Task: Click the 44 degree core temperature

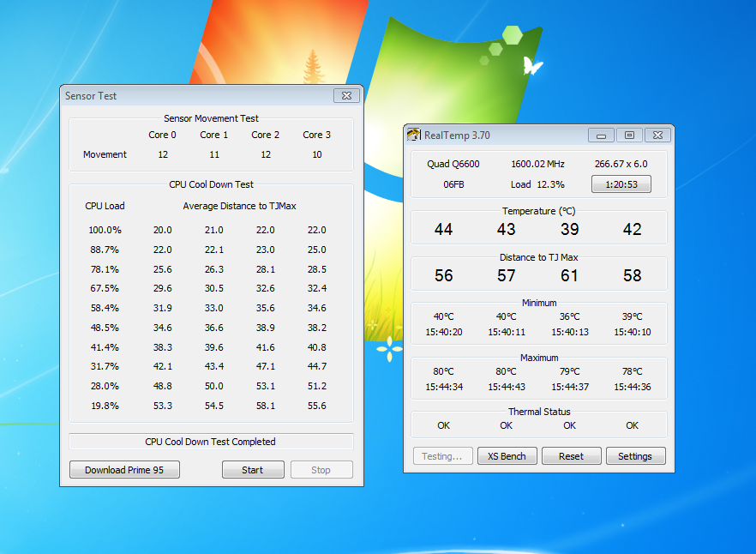Action: click(x=444, y=229)
